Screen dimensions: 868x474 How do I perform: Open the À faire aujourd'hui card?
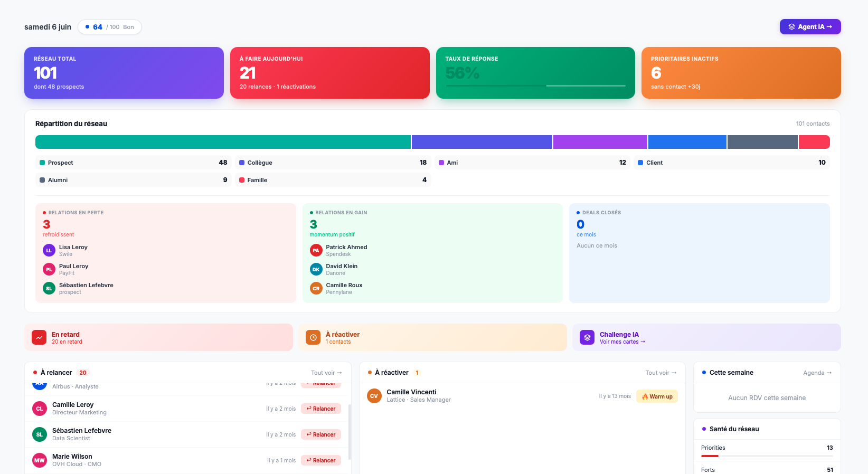coord(330,73)
